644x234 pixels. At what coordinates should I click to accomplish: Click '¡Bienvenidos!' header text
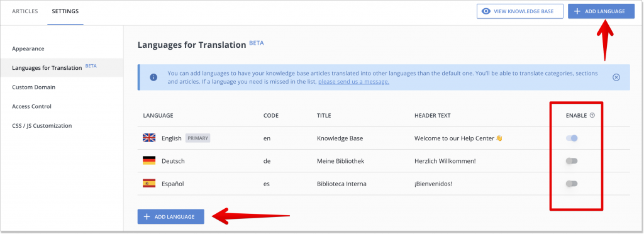pyautogui.click(x=433, y=184)
